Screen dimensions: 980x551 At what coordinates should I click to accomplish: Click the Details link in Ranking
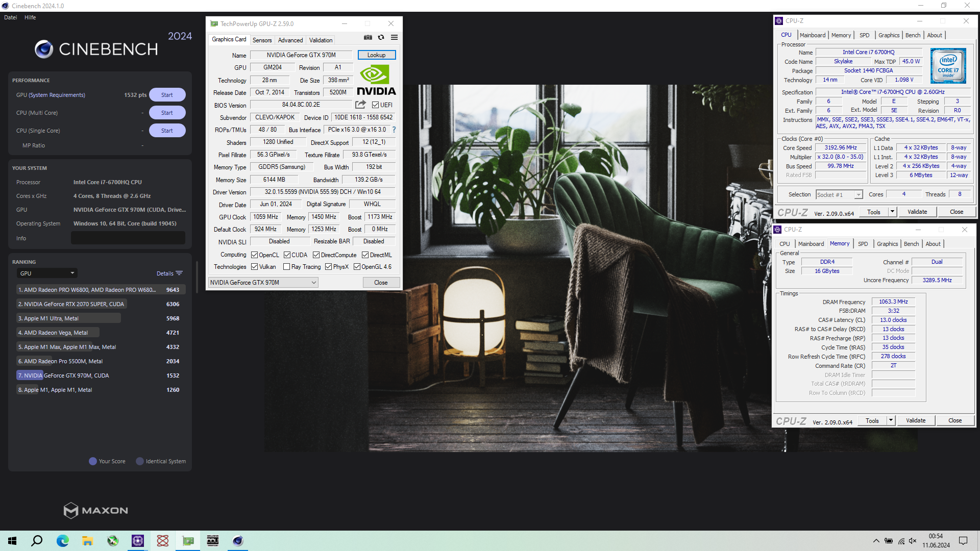[165, 273]
